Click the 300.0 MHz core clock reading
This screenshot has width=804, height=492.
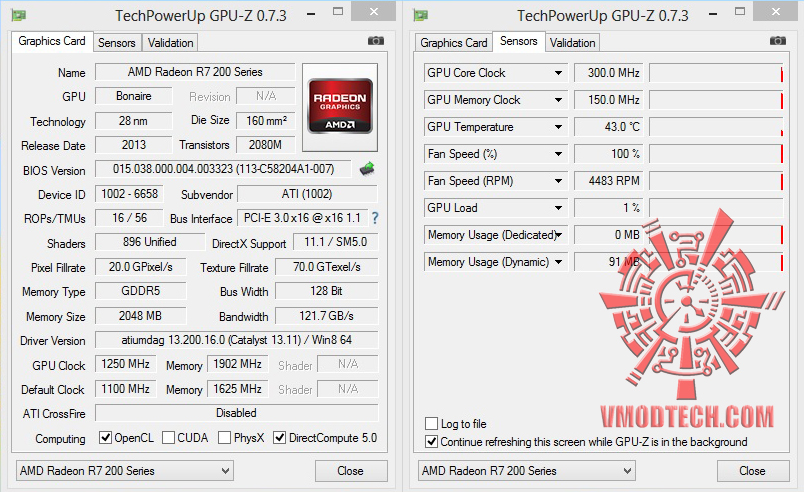(x=609, y=73)
